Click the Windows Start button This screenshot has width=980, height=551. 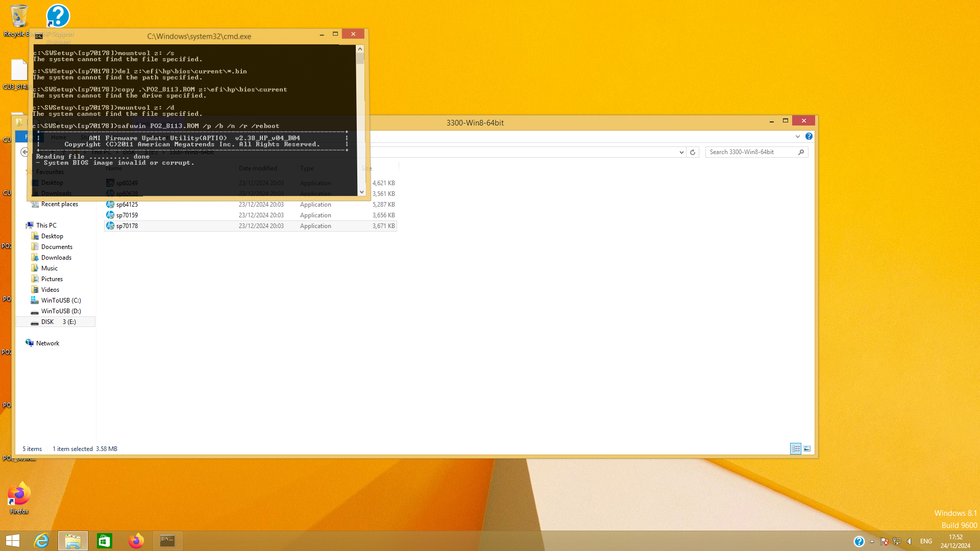tap(13, 541)
